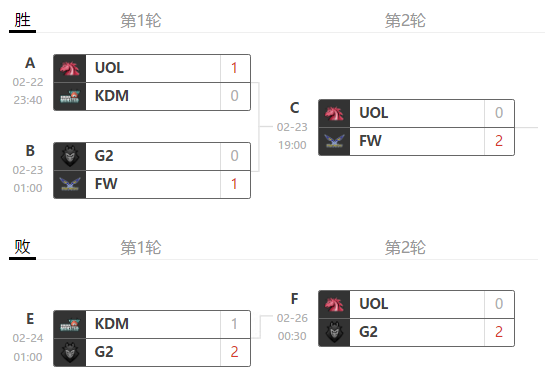The width and height of the screenshot is (545, 390).
Task: Click UOL logo in match F
Action: [334, 304]
